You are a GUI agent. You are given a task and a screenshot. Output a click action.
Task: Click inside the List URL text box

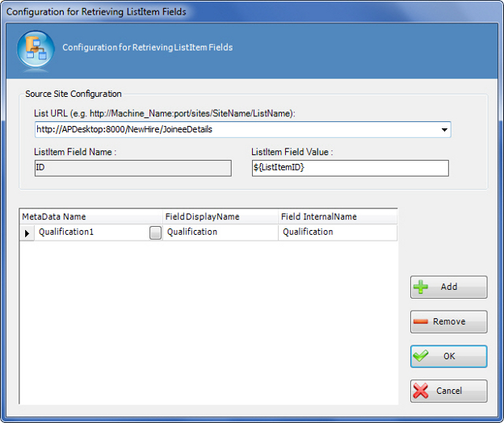pos(234,130)
